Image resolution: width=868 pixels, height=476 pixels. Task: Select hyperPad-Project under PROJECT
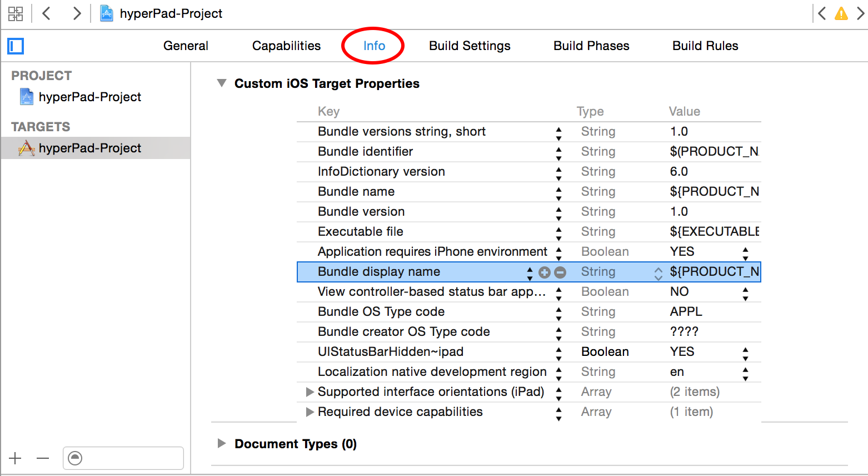tap(89, 97)
